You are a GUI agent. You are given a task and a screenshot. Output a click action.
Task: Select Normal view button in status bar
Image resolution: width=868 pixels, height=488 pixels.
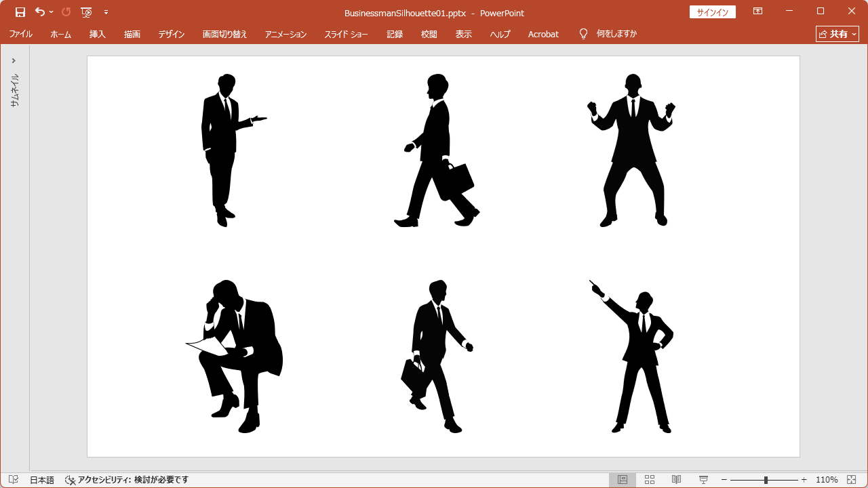click(623, 480)
